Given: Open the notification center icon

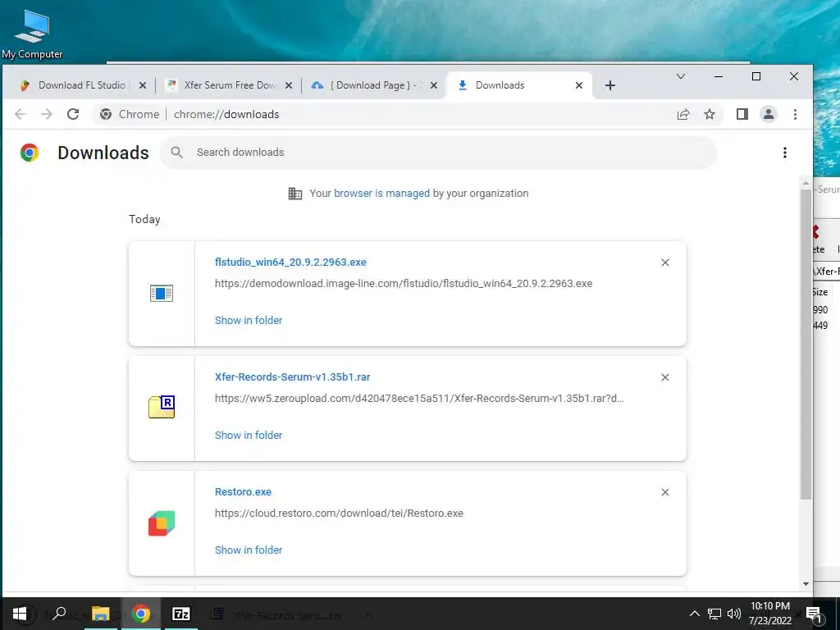Looking at the screenshot, I should 814,614.
